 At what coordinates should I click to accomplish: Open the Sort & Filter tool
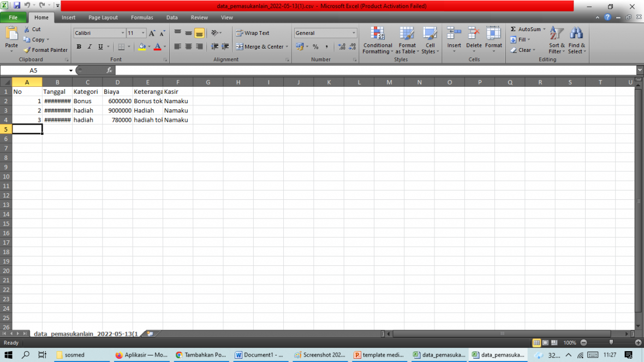[x=557, y=34]
